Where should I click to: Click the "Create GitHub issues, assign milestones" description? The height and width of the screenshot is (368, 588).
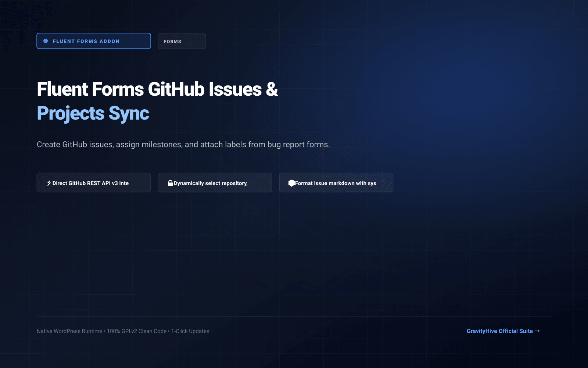tap(183, 144)
